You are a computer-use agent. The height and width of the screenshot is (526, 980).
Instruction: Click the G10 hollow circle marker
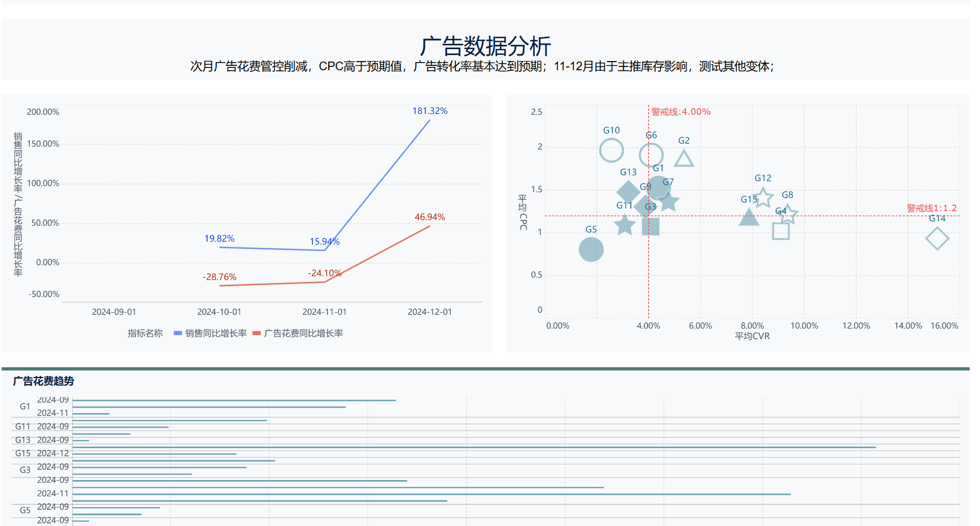click(x=611, y=150)
